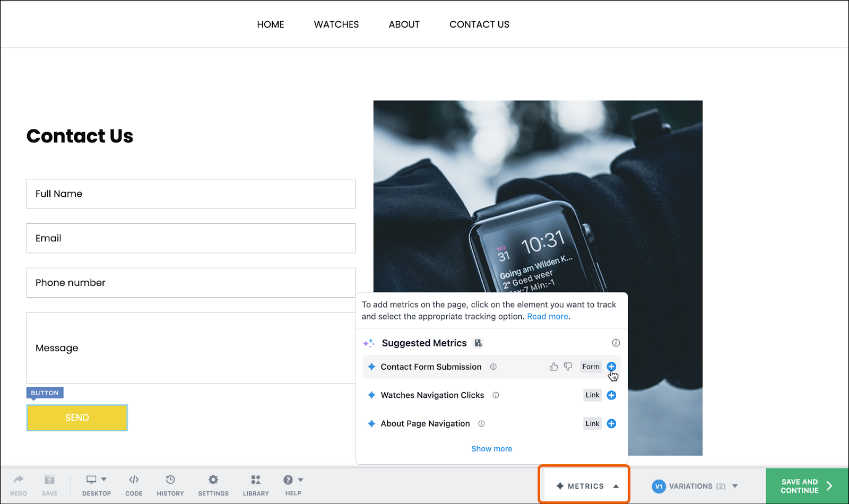The height and width of the screenshot is (504, 849).
Task: Click info icon beside About Page Navigation
Action: pyautogui.click(x=481, y=423)
